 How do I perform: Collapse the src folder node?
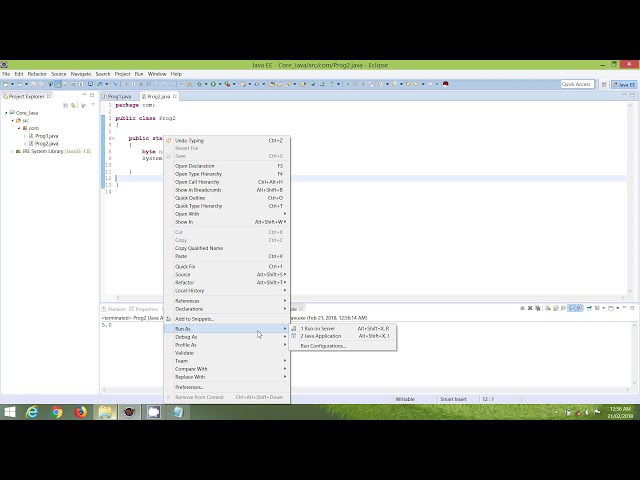click(13, 120)
